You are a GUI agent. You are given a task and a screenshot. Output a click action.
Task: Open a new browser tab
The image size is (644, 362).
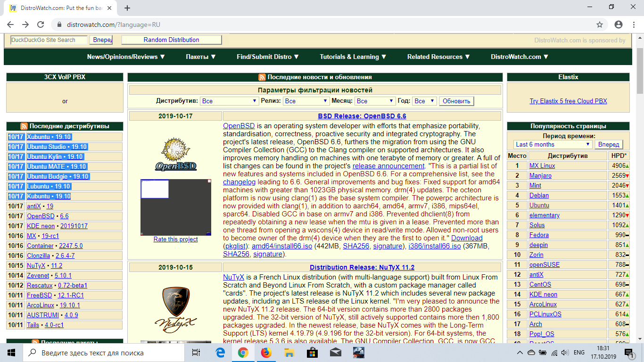(127, 8)
